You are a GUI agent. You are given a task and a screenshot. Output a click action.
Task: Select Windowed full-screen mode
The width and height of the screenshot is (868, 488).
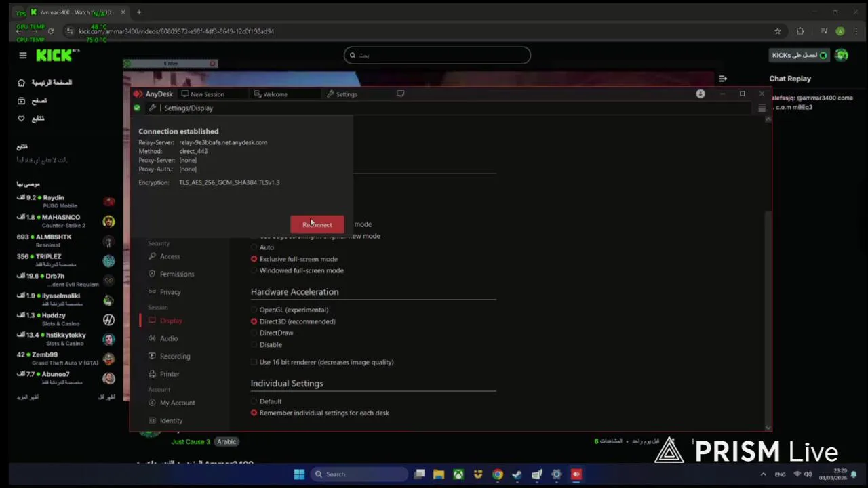pos(297,270)
